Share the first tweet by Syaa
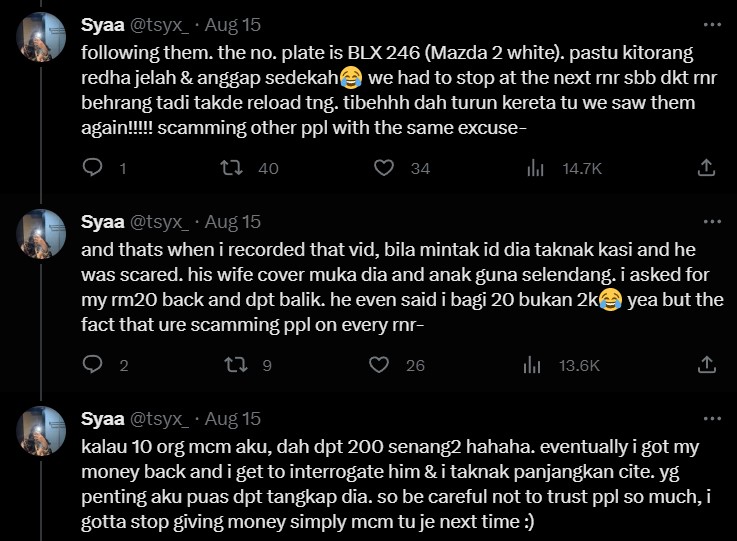The height and width of the screenshot is (541, 737). pyautogui.click(x=705, y=168)
